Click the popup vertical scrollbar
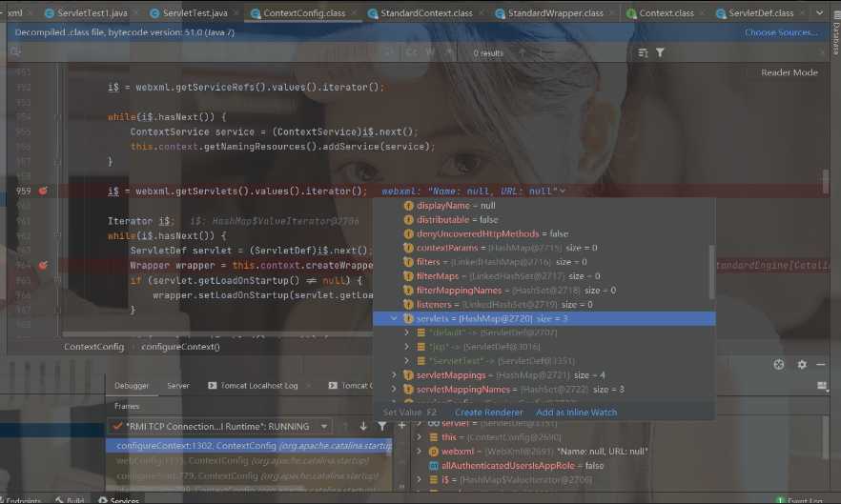Viewport: 841px width, 504px height. (x=711, y=272)
